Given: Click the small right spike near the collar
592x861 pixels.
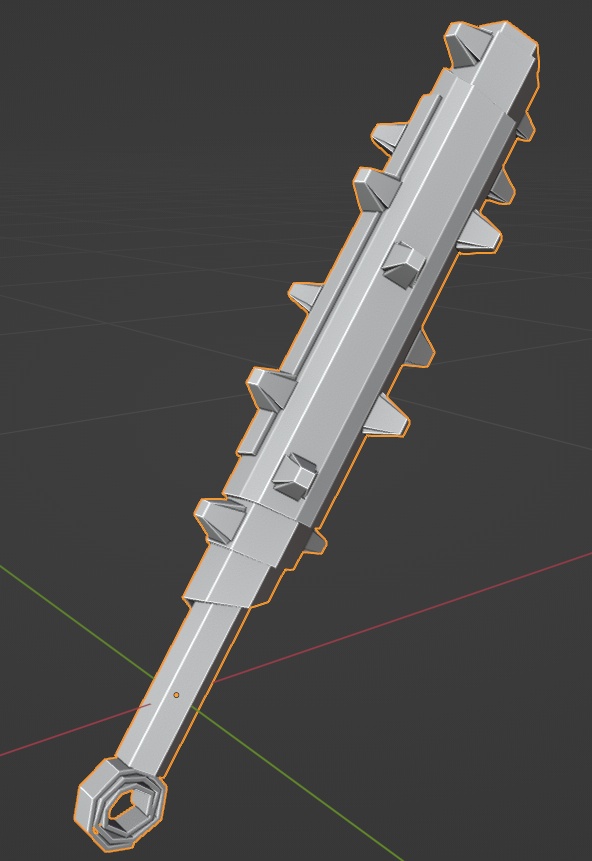Looking at the screenshot, I should pyautogui.click(x=315, y=540).
